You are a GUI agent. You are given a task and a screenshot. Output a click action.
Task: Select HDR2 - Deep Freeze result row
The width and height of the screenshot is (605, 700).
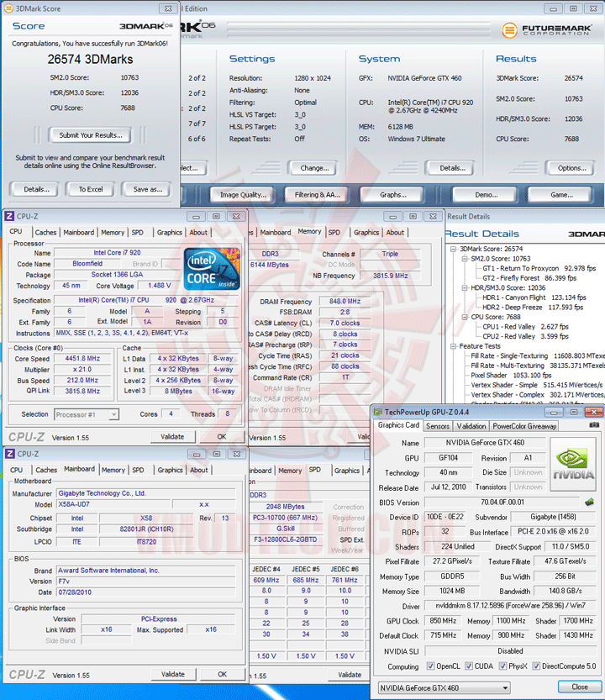point(533,308)
